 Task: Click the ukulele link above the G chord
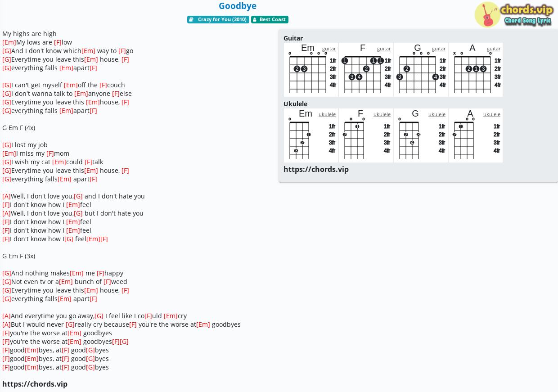(x=437, y=114)
